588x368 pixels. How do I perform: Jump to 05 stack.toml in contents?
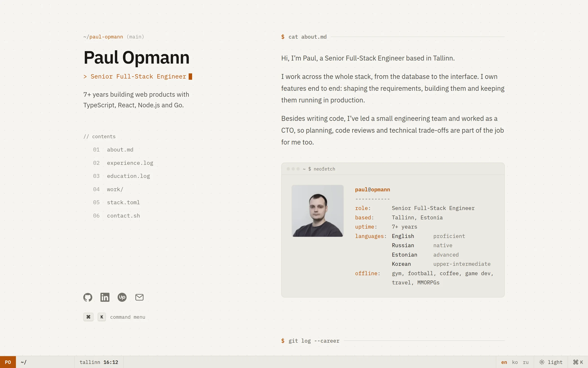tap(116, 202)
